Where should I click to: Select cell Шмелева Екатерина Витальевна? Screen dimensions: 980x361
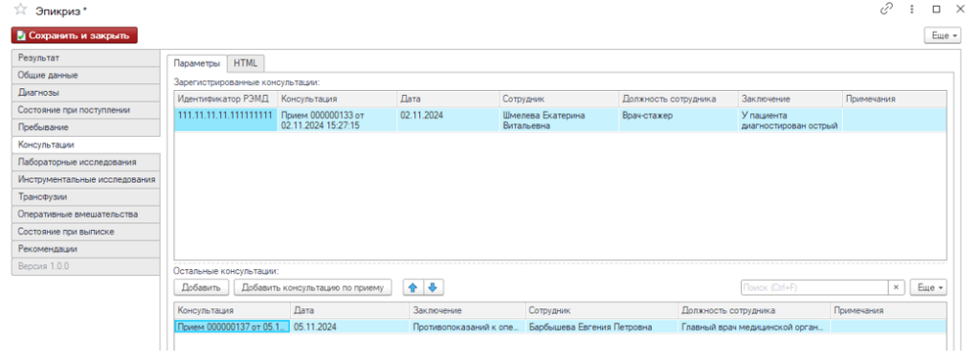(559, 120)
